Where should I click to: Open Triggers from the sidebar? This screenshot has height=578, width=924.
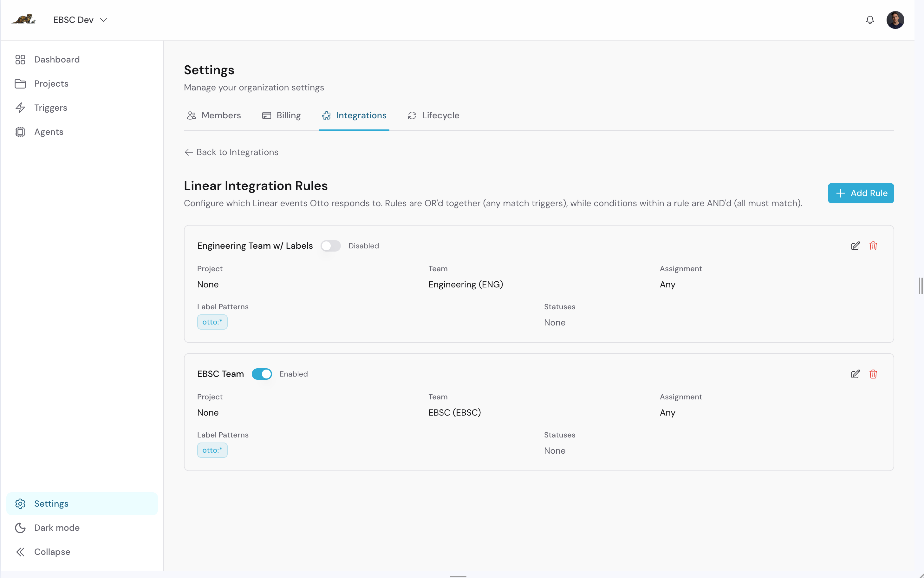[x=50, y=108]
